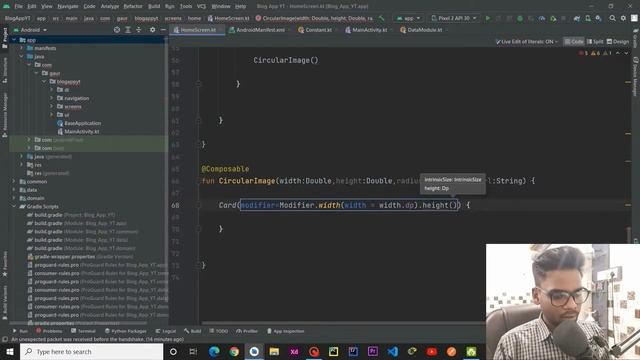Open the Refactor menu
Image resolution: width=640 pixels, height=360 pixels.
[133, 6]
